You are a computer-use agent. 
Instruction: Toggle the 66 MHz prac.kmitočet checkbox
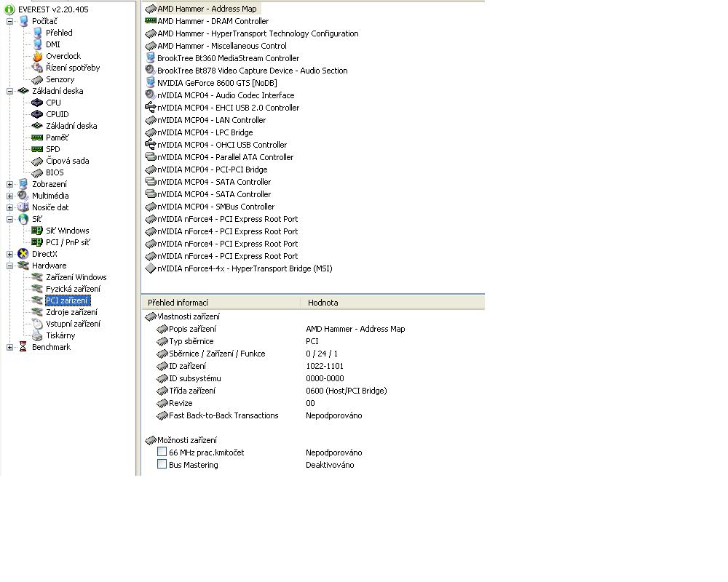click(x=162, y=452)
